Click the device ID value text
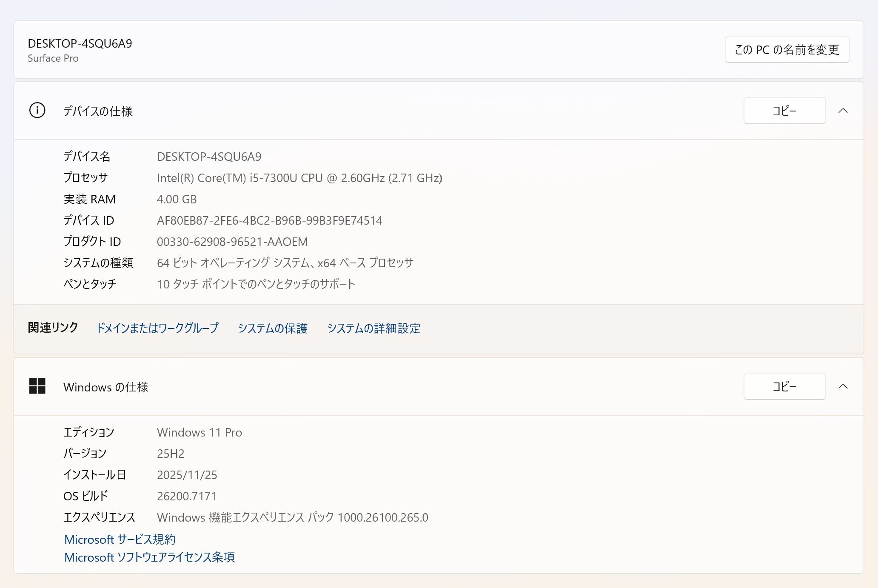The height and width of the screenshot is (588, 878). pyautogui.click(x=269, y=220)
